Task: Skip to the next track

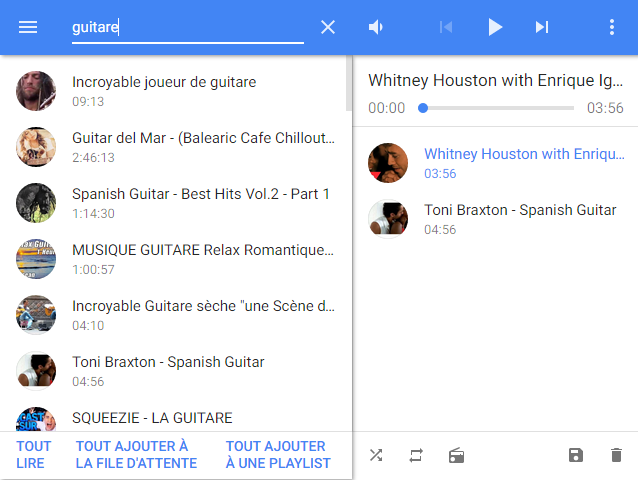Action: [542, 27]
